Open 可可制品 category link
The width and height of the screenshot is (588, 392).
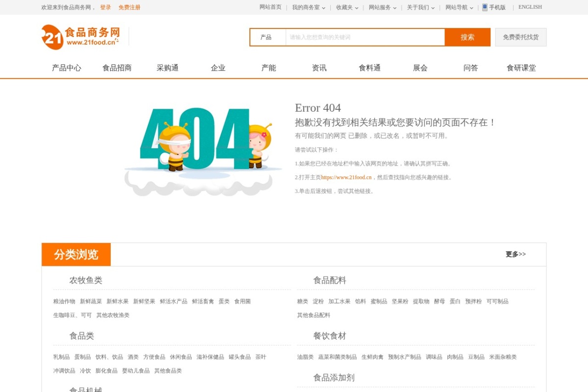497,301
